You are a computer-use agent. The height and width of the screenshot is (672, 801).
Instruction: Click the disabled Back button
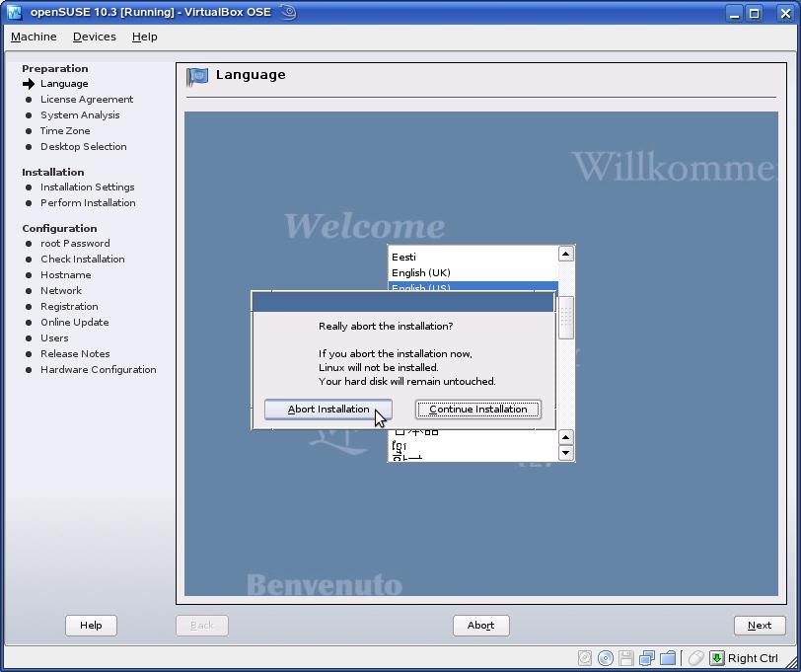coord(202,625)
